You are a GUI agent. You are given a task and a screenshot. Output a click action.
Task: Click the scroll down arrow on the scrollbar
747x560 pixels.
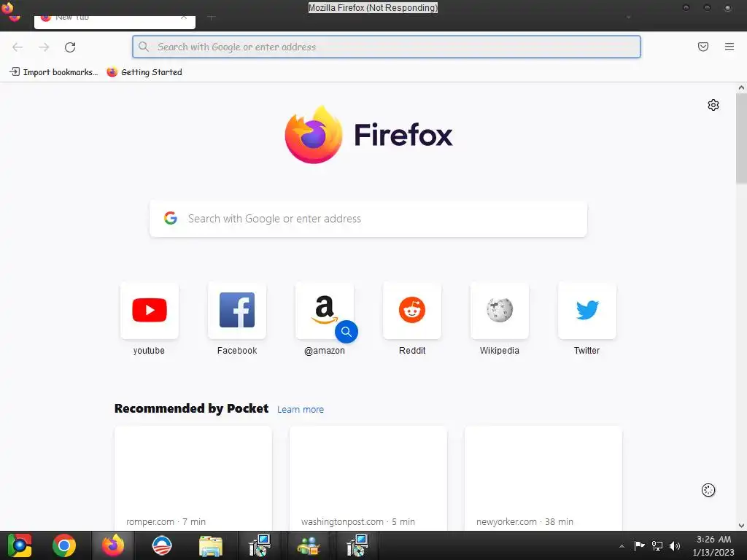[741, 525]
